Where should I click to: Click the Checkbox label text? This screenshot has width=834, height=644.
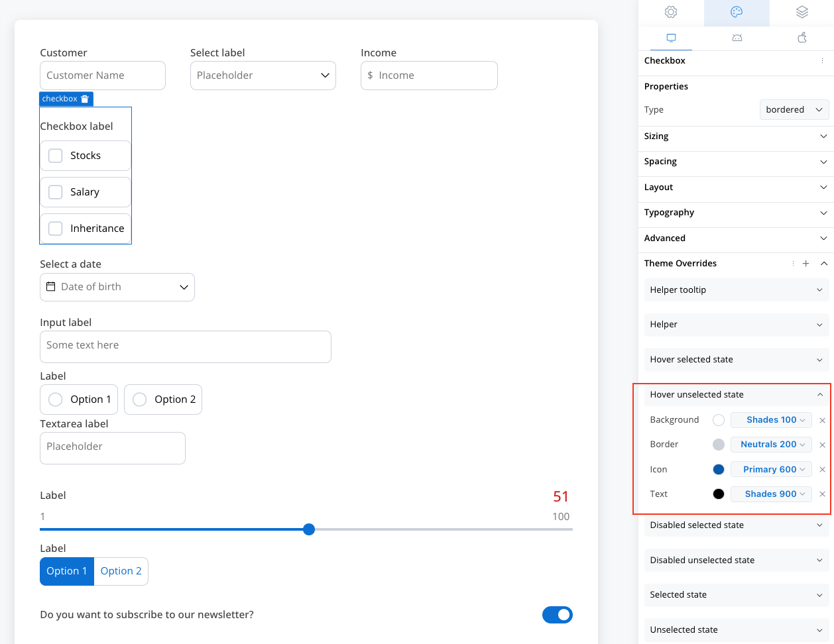[x=76, y=127]
